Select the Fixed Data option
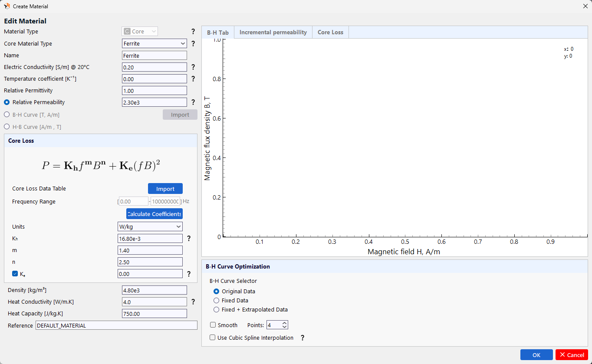Screen dimensions: 592x364 (216, 300)
